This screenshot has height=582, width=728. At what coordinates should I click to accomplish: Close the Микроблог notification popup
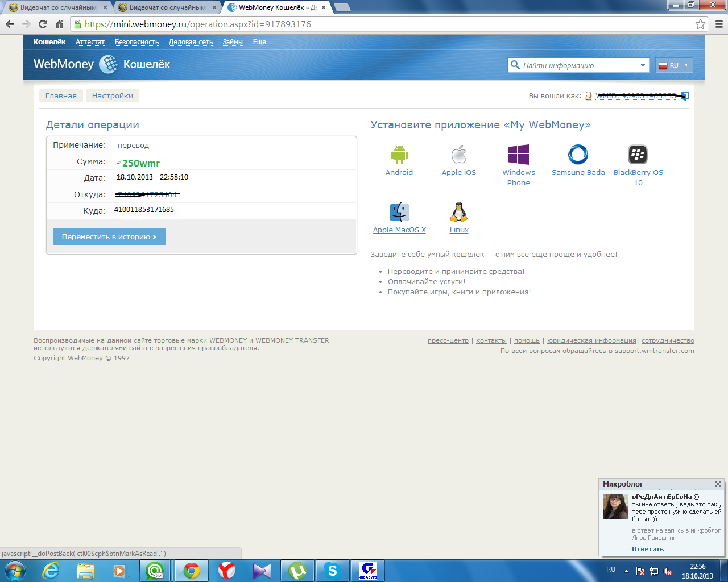718,484
